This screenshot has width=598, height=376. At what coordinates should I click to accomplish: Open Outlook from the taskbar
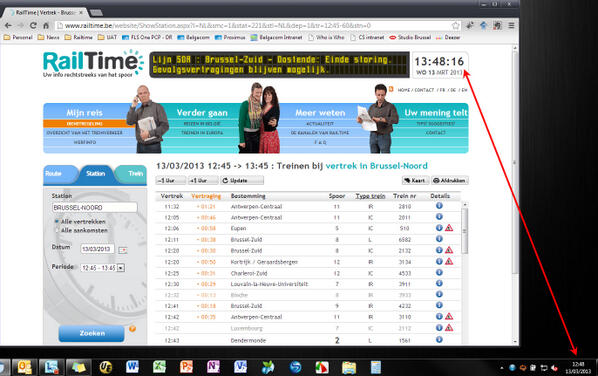pyautogui.click(x=25, y=367)
